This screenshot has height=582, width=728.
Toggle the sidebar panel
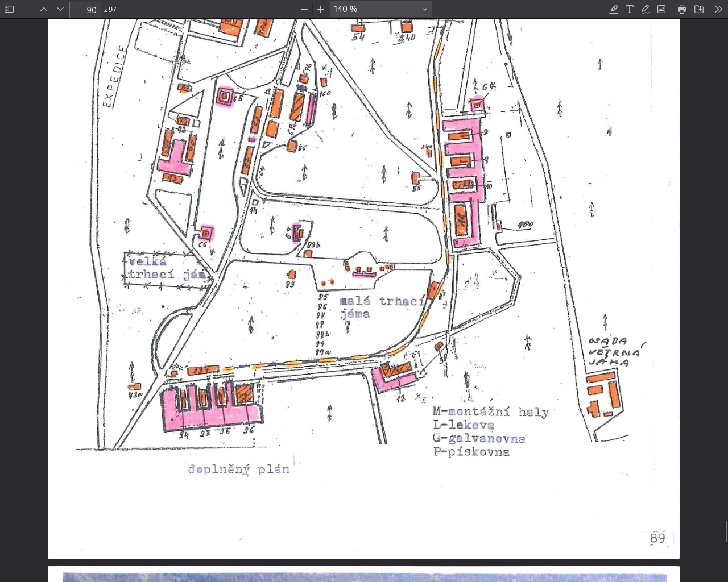(x=9, y=9)
